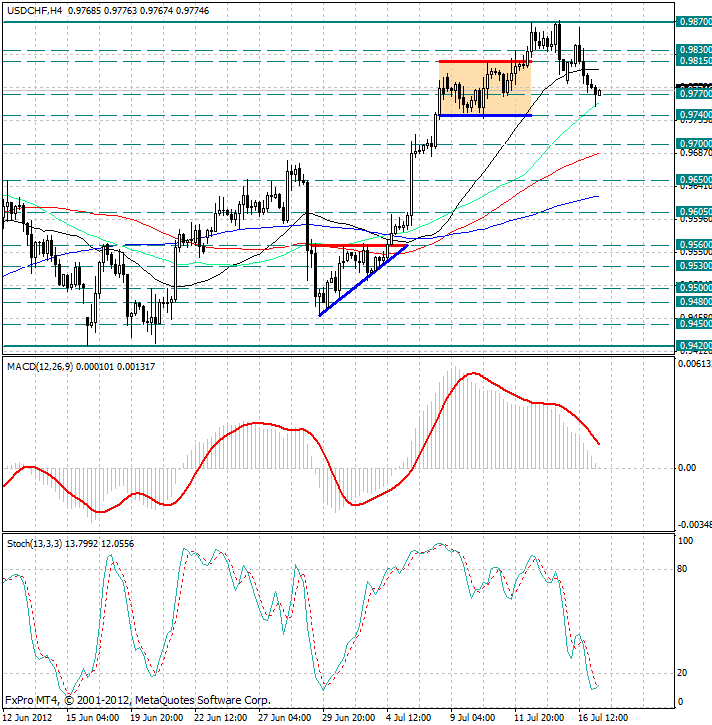Click the 0.9830 price level label
Viewport: 712px width, 725px height.
694,49
